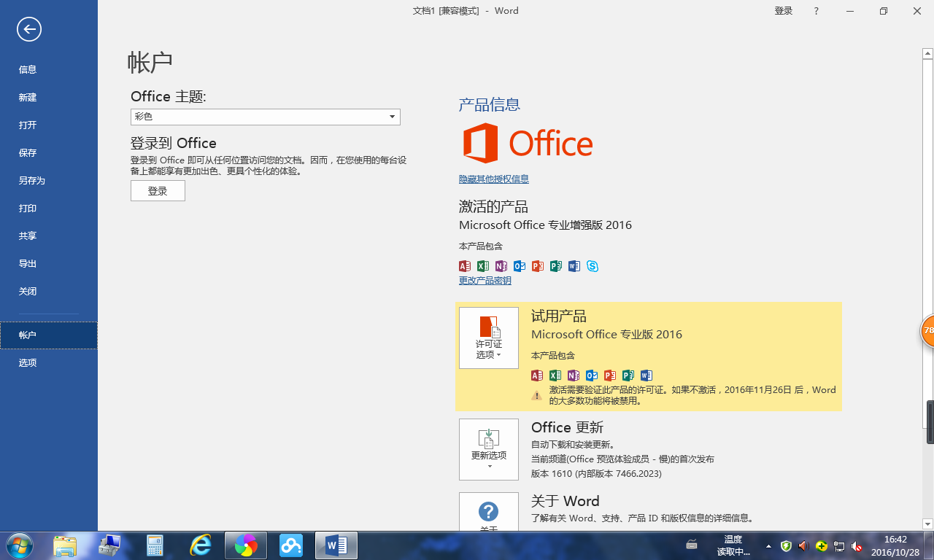Click the vertical scrollbar down arrow
934x560 pixels.
click(x=927, y=524)
